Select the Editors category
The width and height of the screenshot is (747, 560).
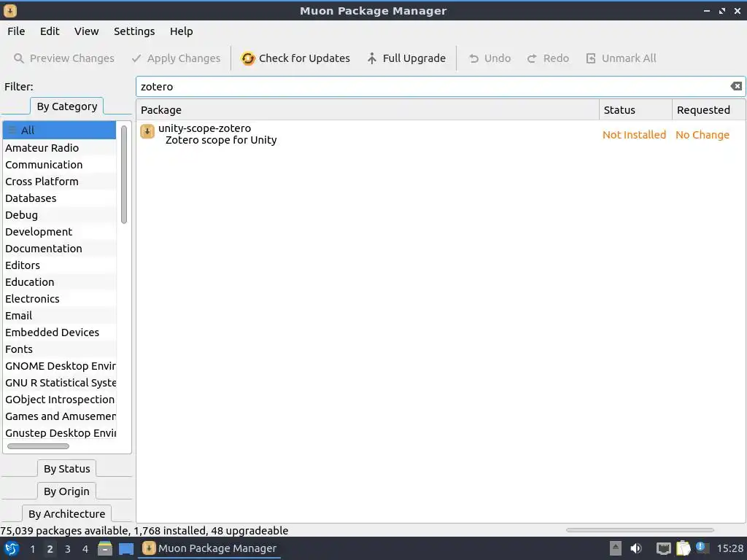coord(60,265)
